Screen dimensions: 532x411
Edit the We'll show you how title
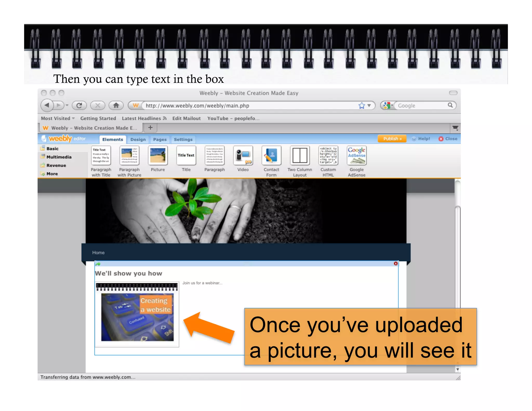pyautogui.click(x=129, y=273)
